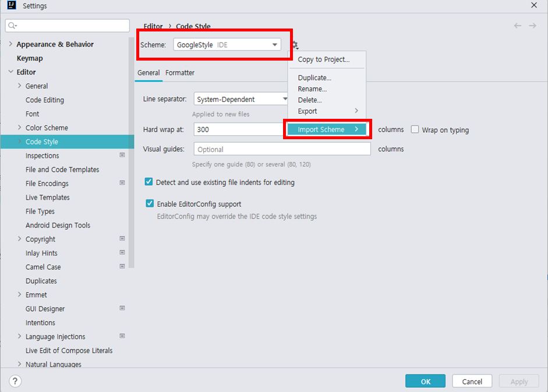Disable Enable EditorConfig support
548x392 pixels.
(x=149, y=203)
